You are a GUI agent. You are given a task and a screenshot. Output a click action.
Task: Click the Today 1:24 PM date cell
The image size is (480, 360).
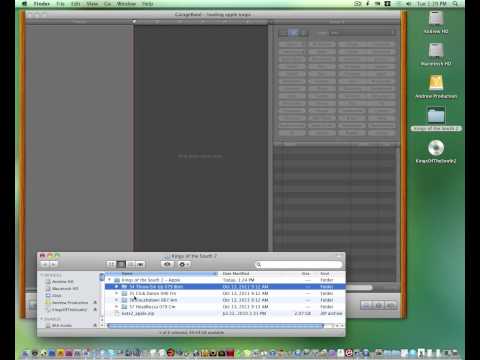(239, 280)
